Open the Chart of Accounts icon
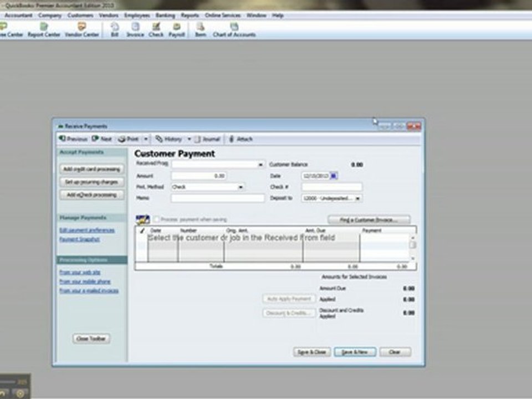Viewport: 532px width, 399px height. [234, 29]
